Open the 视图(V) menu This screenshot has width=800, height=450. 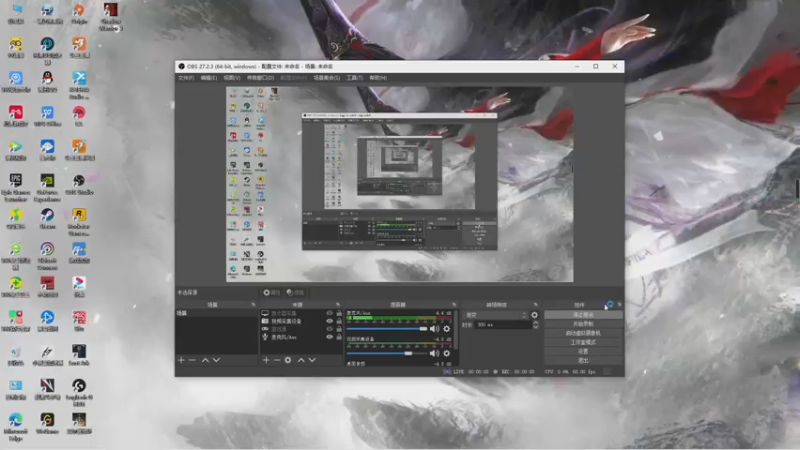(232, 78)
